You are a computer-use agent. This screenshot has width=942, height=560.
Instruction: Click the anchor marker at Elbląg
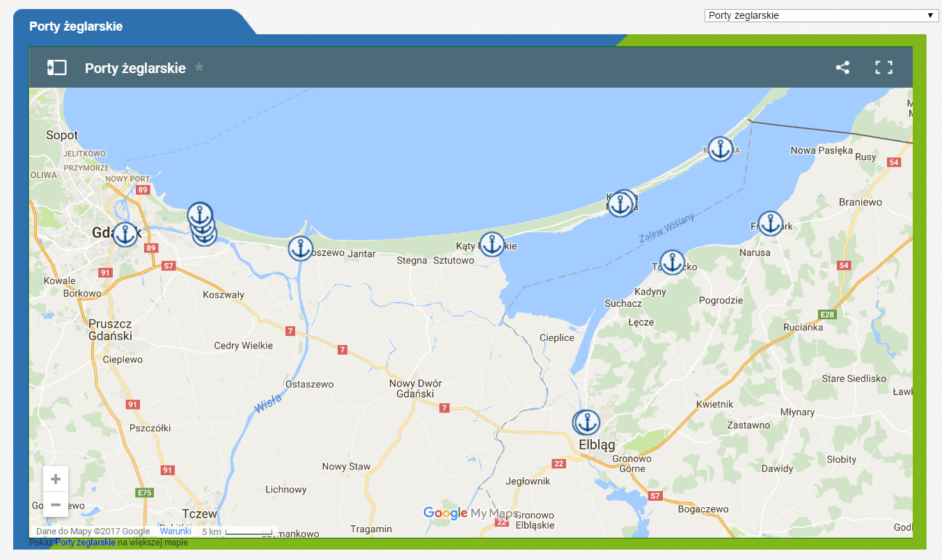pyautogui.click(x=588, y=422)
